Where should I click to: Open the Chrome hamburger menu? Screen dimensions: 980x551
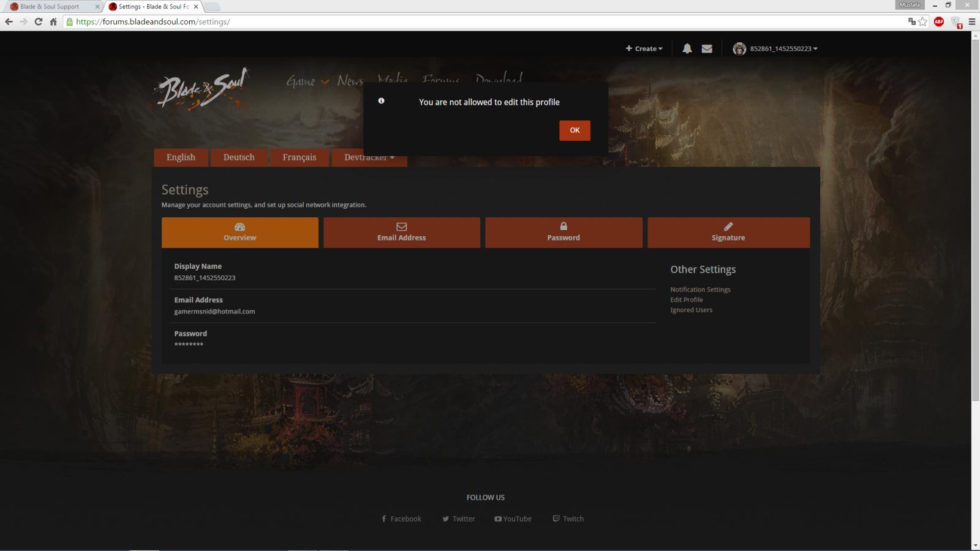(971, 21)
